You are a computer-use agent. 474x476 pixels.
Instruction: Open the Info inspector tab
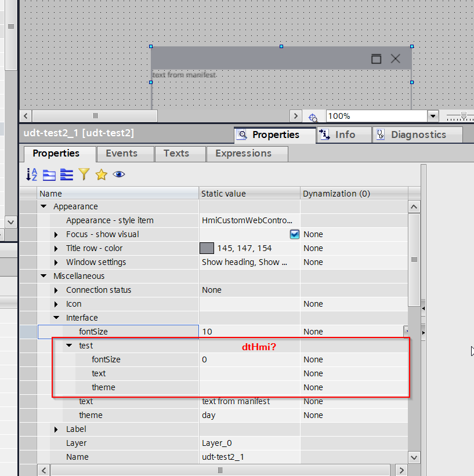343,135
